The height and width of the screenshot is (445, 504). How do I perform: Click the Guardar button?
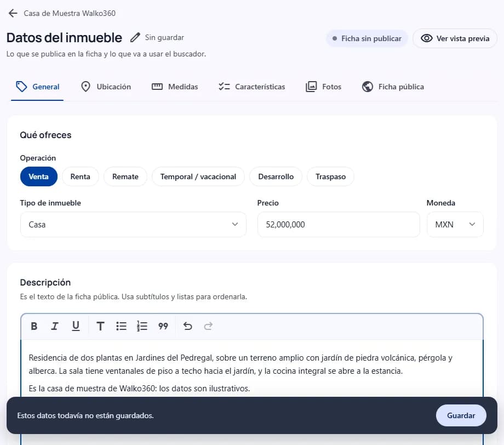(x=461, y=415)
